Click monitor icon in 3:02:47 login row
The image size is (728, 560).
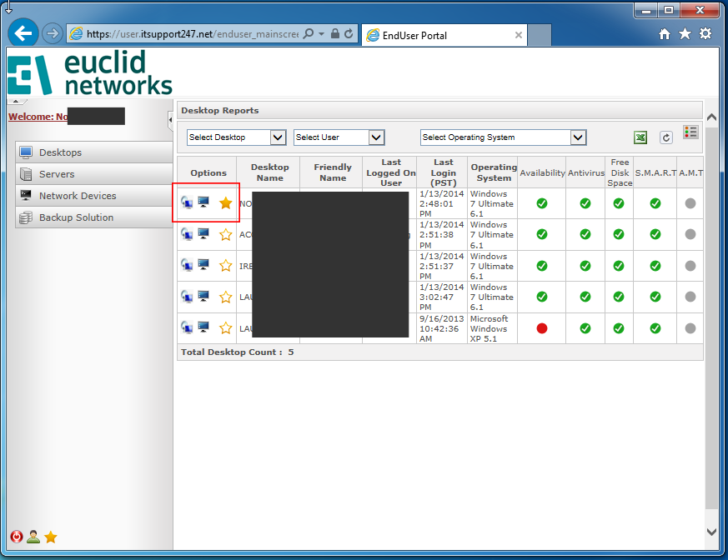pos(203,296)
